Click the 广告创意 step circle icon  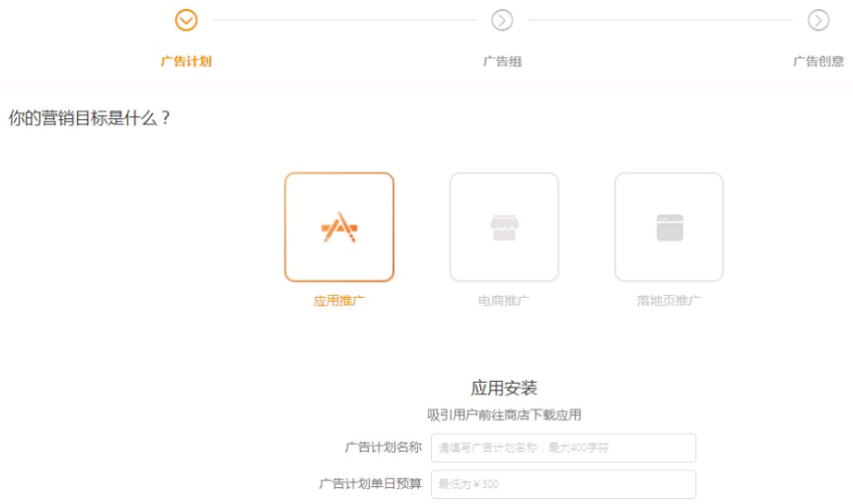(818, 20)
